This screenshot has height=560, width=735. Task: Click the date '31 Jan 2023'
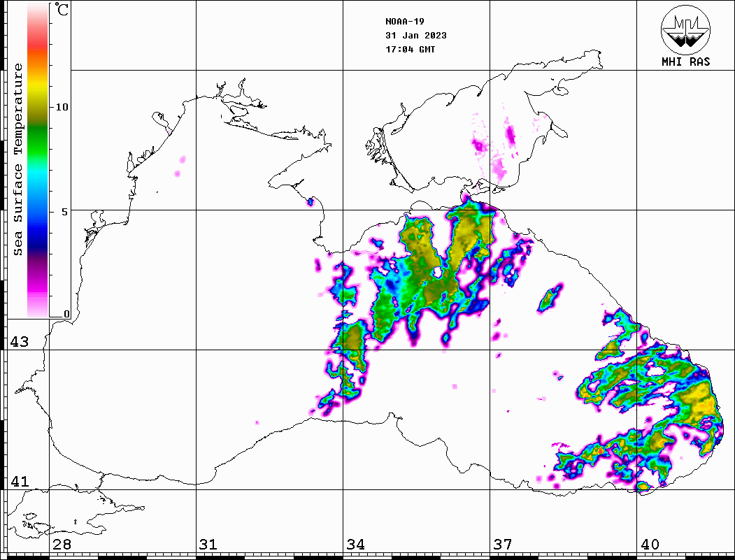coord(416,36)
